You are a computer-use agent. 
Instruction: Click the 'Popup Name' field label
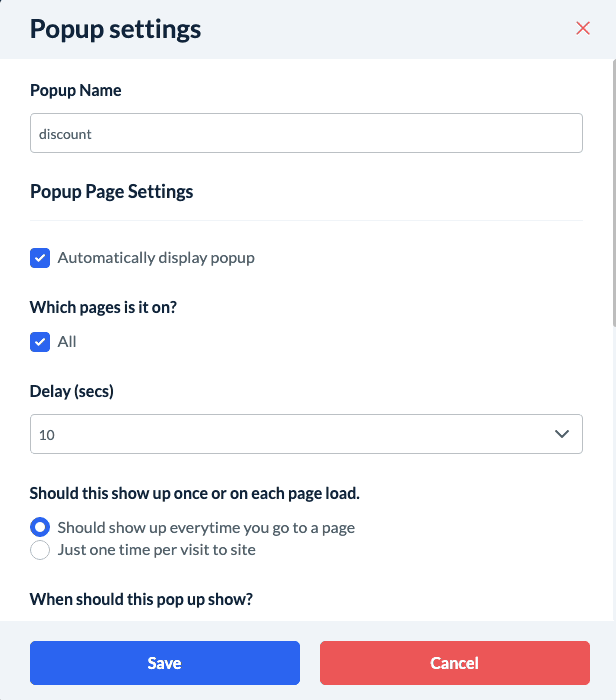click(x=76, y=90)
